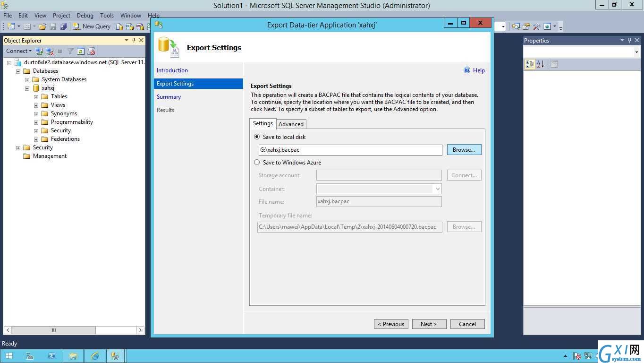Click the < Previous button

(391, 324)
